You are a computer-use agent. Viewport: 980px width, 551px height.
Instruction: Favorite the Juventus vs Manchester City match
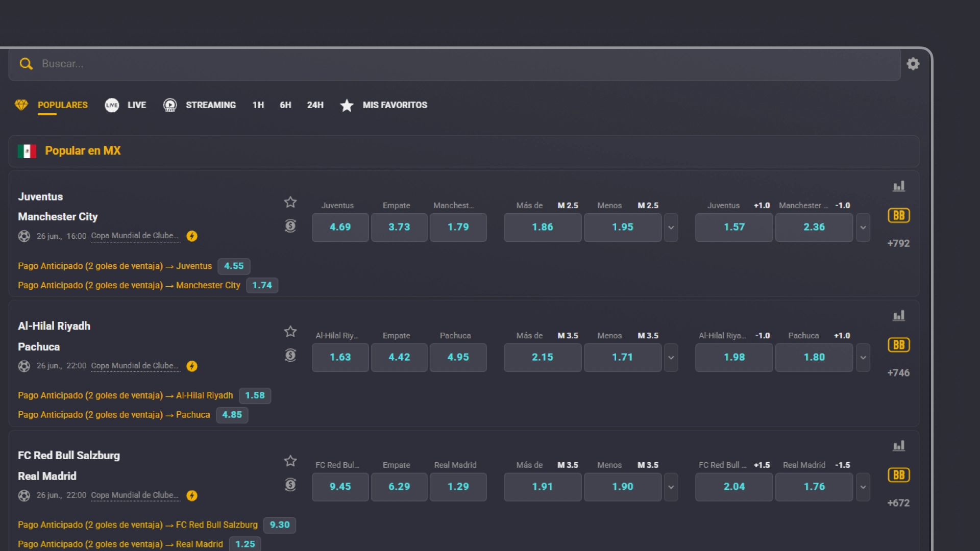pos(290,202)
